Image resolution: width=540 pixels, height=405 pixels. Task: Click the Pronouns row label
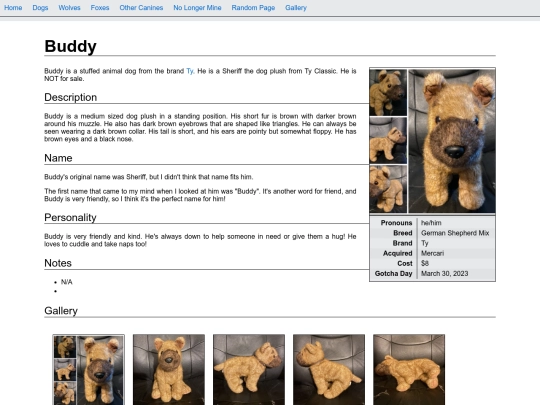pyautogui.click(x=396, y=223)
